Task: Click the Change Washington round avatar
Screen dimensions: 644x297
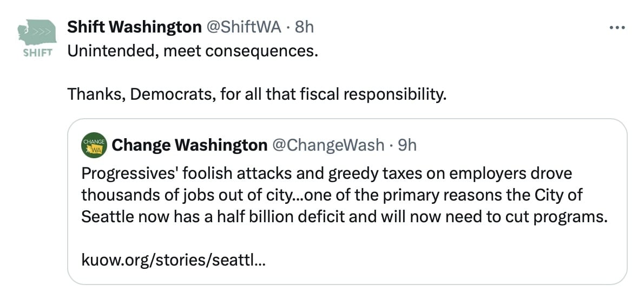Action: [x=92, y=145]
